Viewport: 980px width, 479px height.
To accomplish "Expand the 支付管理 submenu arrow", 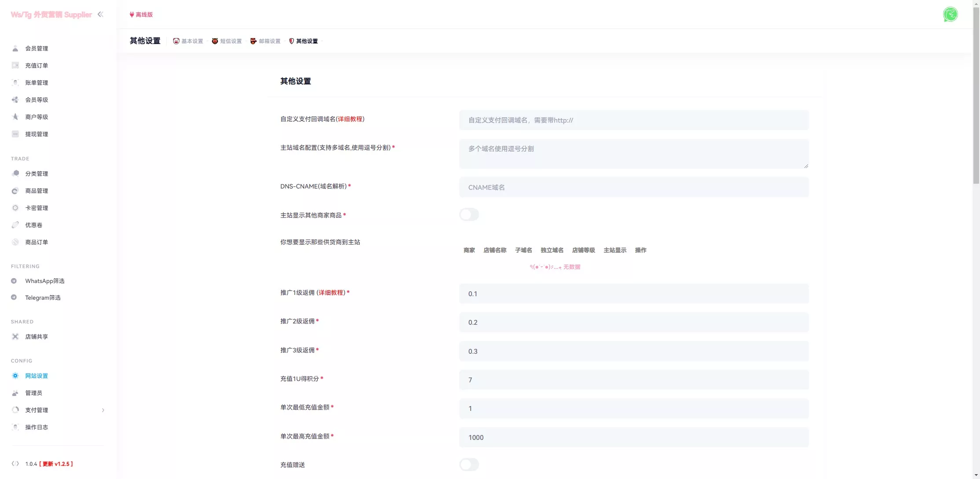I will click(103, 410).
